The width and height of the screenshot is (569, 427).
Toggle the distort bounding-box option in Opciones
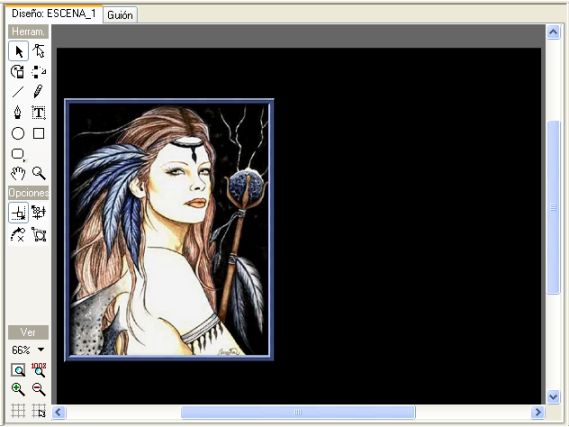[x=38, y=234]
